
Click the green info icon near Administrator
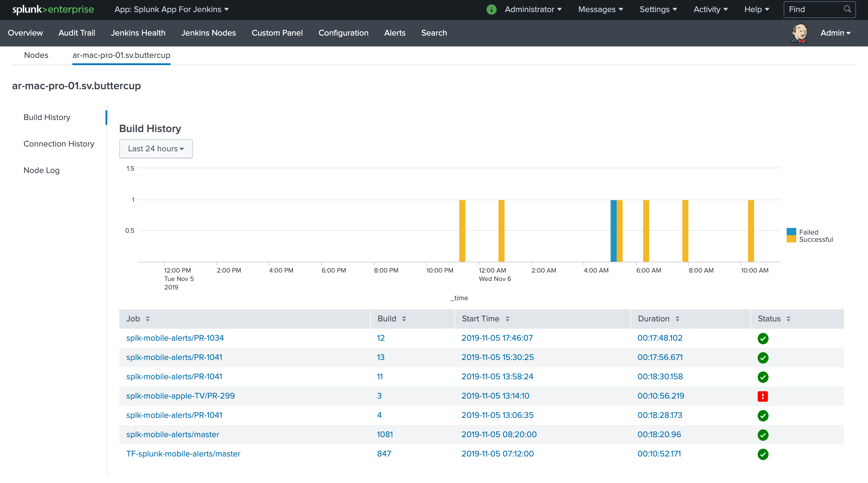coord(491,9)
